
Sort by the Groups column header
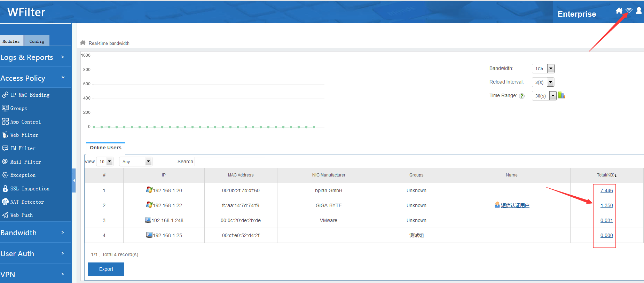416,175
